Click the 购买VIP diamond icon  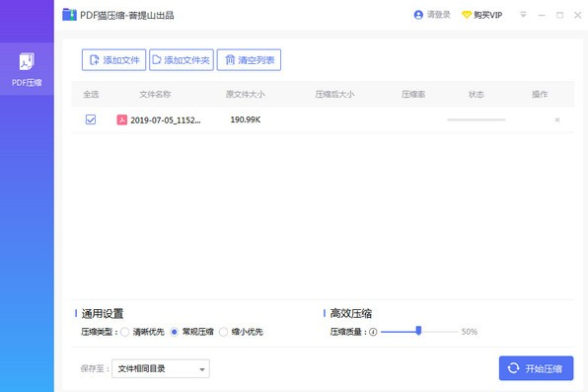pyautogui.click(x=466, y=15)
